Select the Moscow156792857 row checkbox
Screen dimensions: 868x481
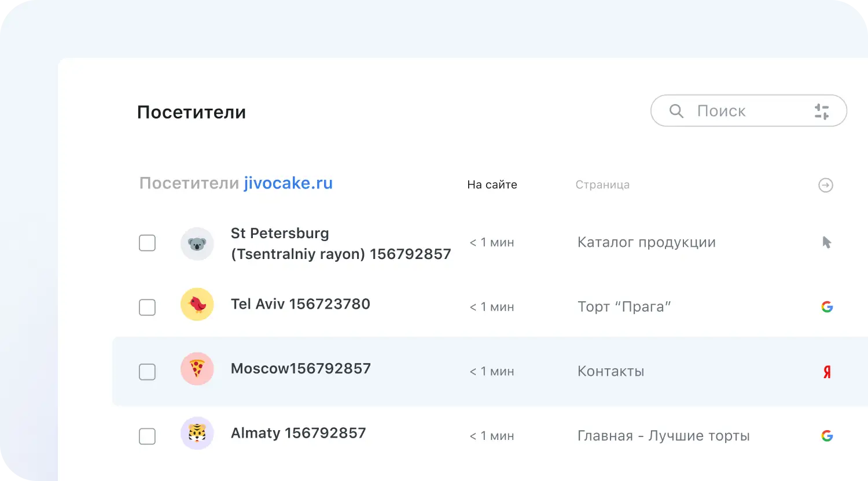point(147,372)
